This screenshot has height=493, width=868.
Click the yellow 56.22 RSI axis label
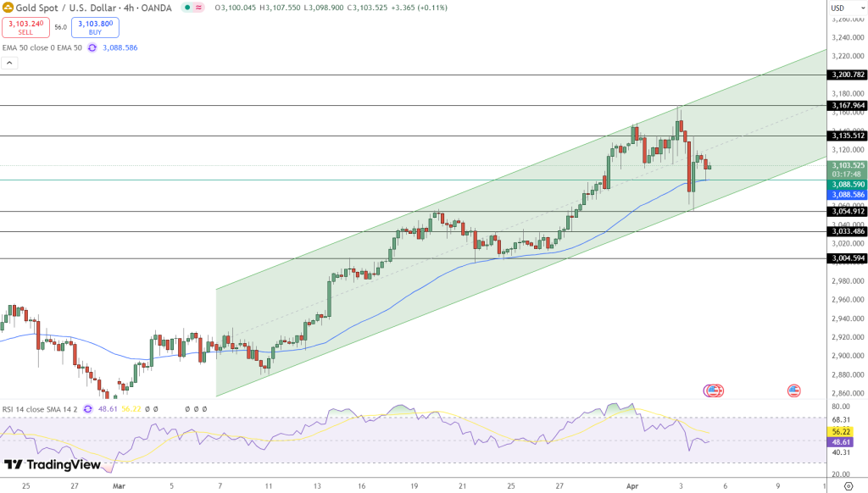[840, 431]
